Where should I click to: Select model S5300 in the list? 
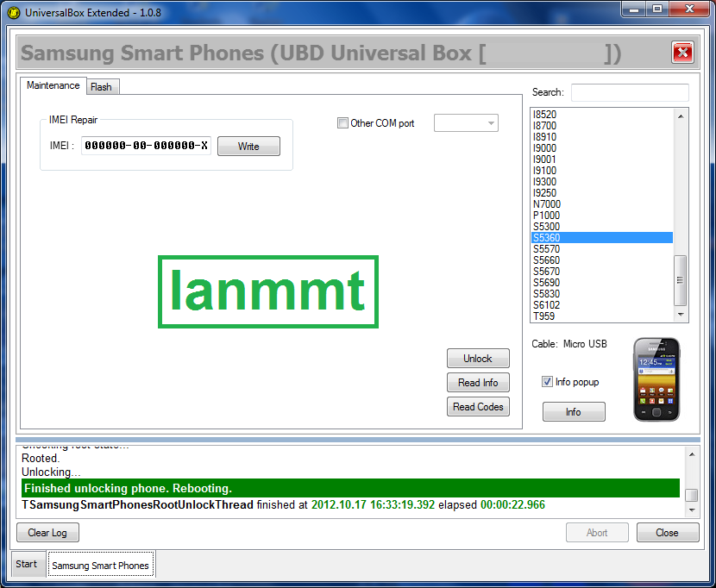tap(602, 227)
